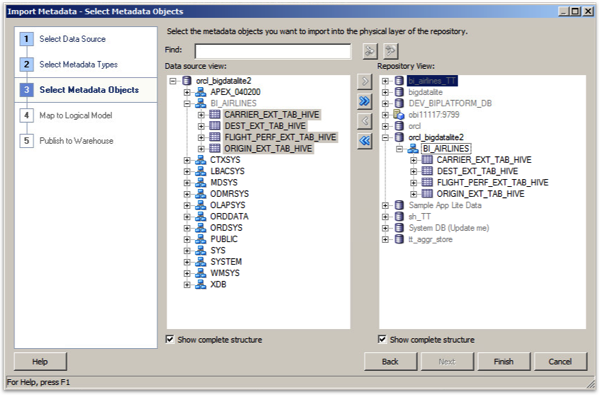Click the Find Down search icon
The image size is (600, 395).
tap(391, 51)
